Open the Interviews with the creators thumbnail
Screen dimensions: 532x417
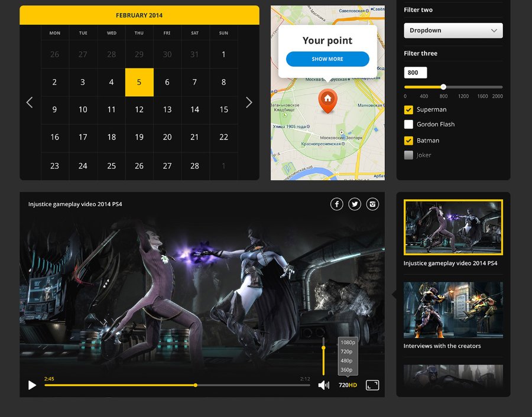click(x=453, y=310)
